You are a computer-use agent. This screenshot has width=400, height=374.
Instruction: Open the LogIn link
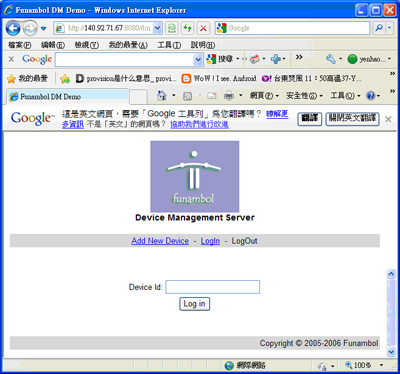(210, 241)
